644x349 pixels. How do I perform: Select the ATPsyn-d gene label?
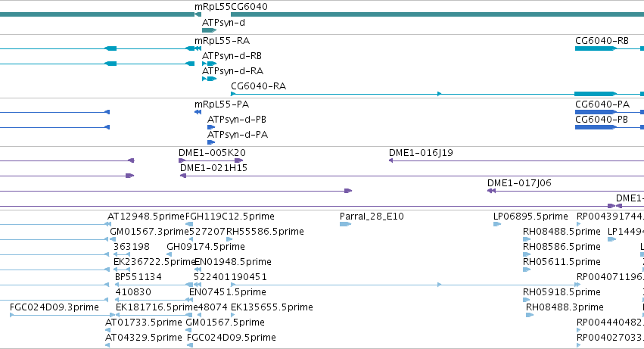click(223, 23)
